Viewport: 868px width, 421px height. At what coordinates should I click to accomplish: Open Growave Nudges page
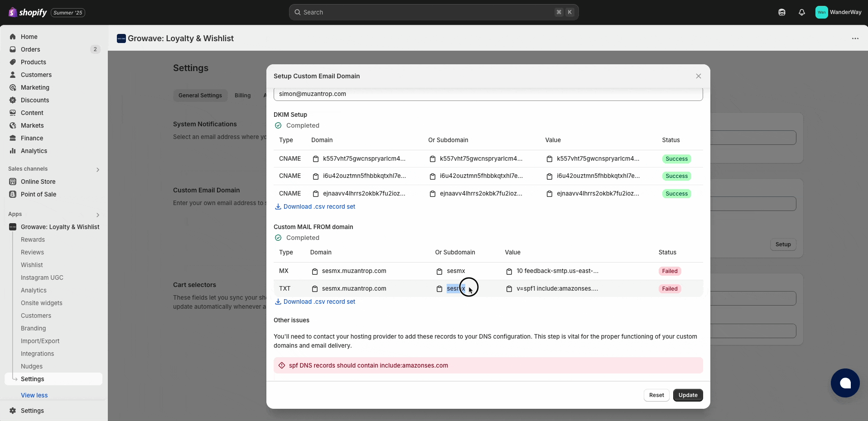tap(32, 366)
